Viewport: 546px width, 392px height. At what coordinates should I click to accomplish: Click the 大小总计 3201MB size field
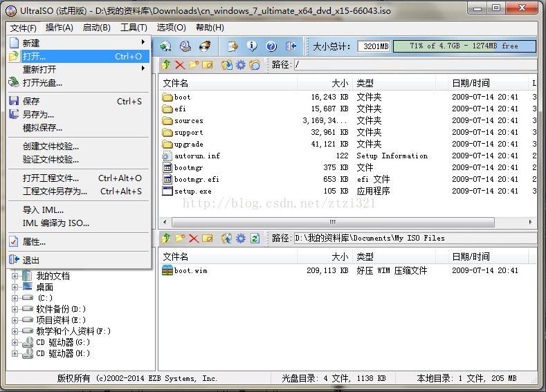374,46
